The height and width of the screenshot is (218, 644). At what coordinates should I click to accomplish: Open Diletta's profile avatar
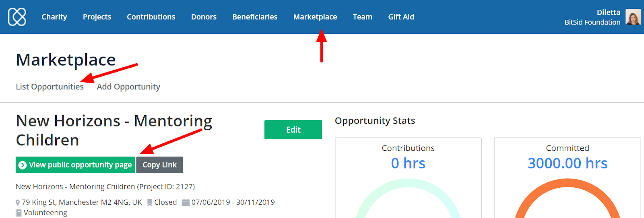click(x=633, y=17)
